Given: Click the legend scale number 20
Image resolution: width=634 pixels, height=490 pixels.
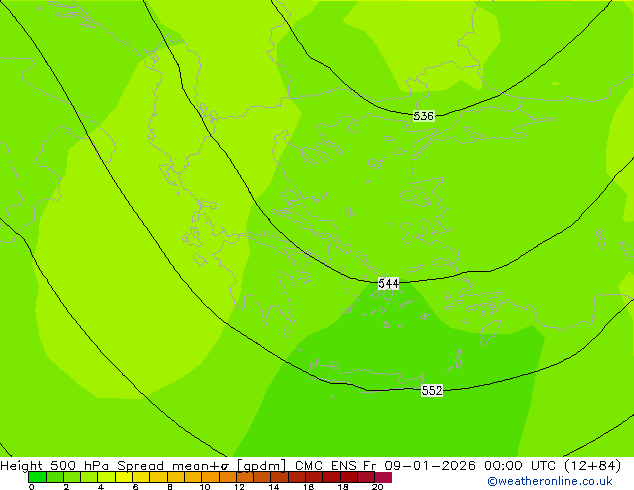Looking at the screenshot, I should [x=377, y=487].
